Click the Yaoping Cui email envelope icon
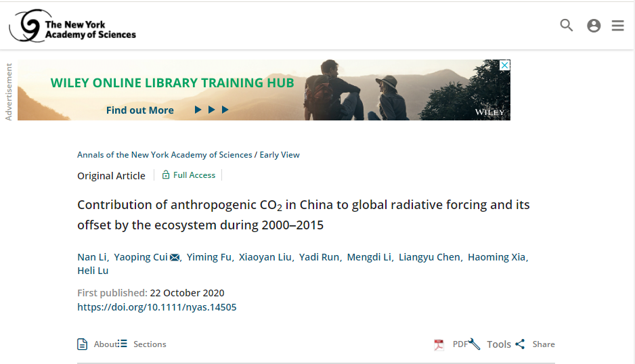 coord(175,257)
